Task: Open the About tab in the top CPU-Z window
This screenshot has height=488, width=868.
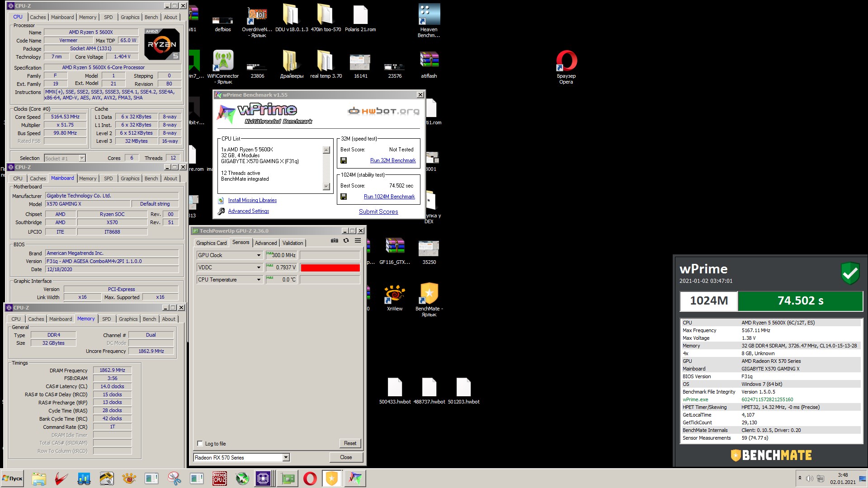Action: (170, 17)
